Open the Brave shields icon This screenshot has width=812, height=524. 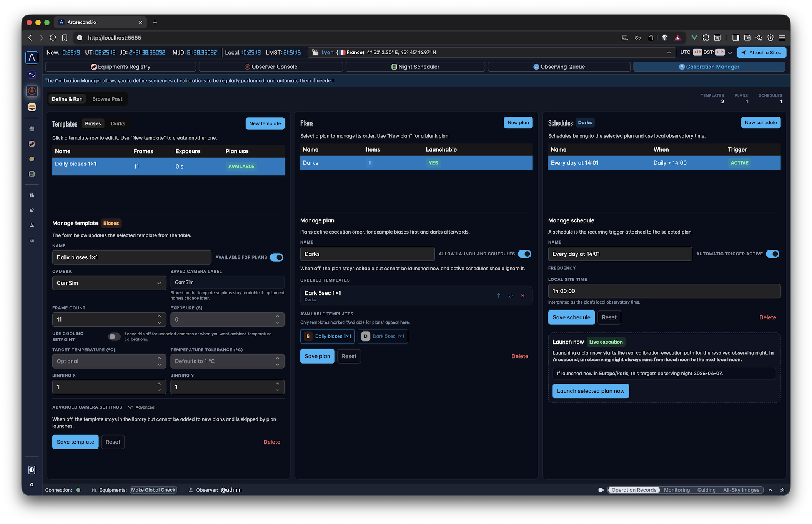coord(665,38)
